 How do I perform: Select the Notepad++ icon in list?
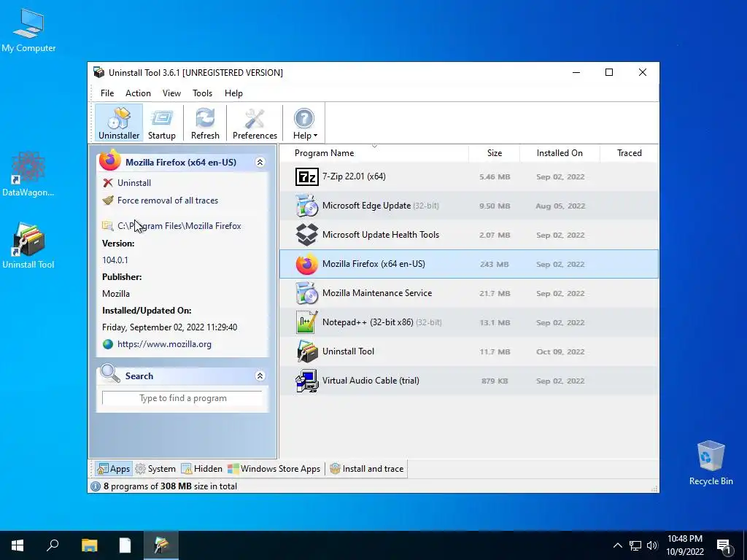(x=307, y=322)
